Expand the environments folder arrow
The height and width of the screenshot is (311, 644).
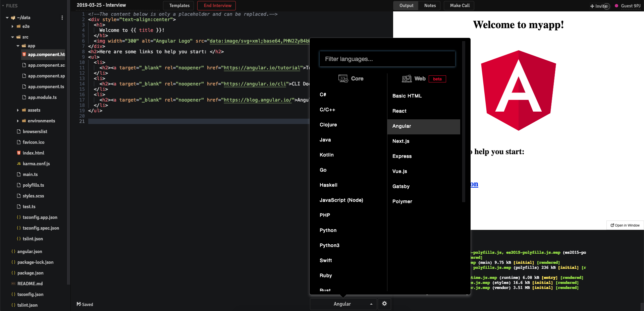[18, 121]
